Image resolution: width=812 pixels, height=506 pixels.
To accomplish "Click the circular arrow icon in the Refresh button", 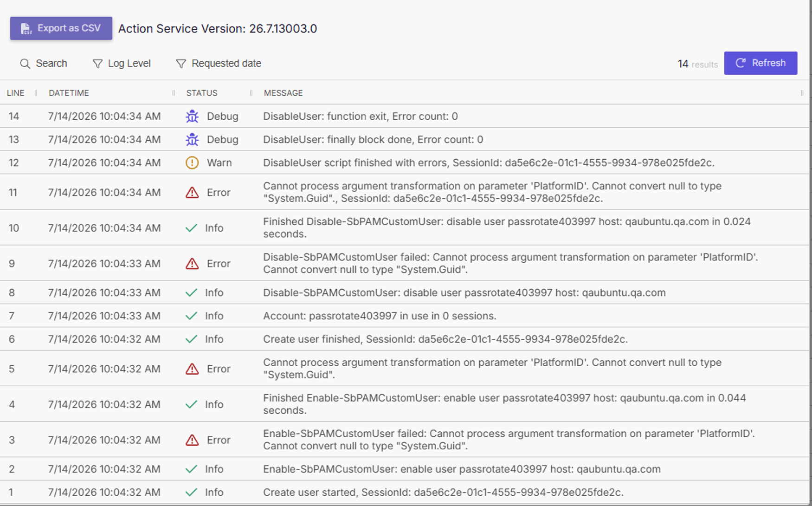I will point(741,63).
